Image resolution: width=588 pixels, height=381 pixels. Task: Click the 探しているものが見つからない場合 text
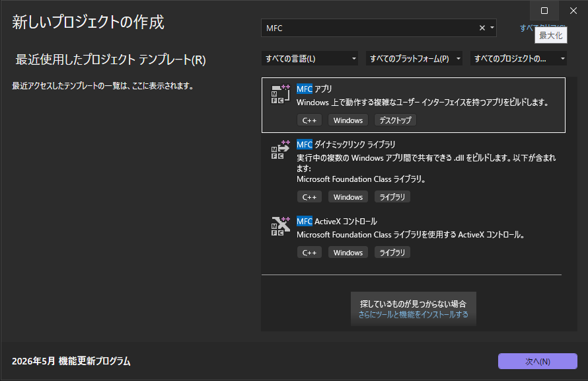[413, 304]
